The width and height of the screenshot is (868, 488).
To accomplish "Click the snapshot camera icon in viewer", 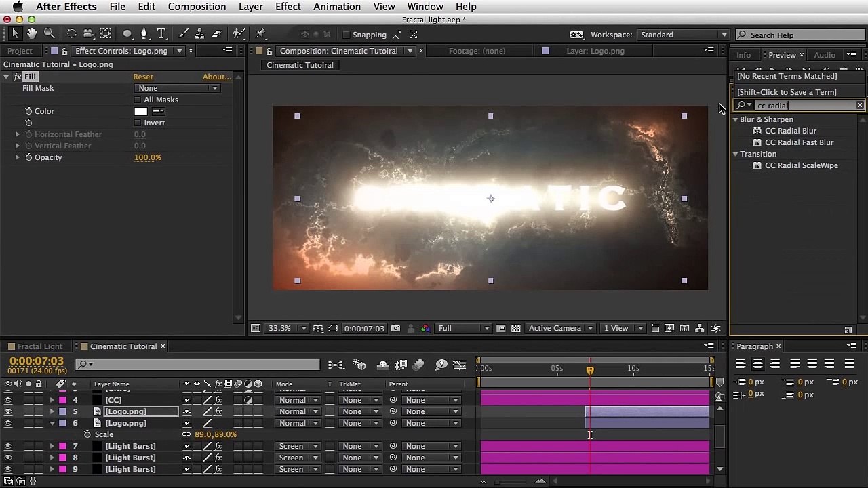I will tap(395, 329).
